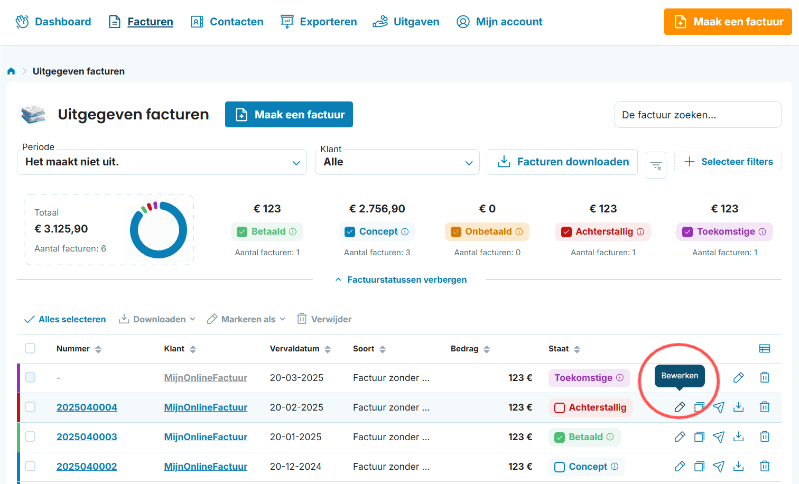799x484 pixels.
Task: Toggle the Concept status filter checkbox
Action: click(x=350, y=232)
